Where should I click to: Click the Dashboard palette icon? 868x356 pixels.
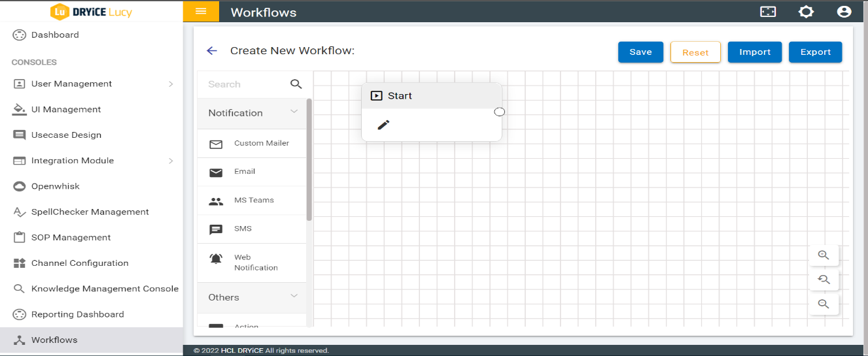pyautogui.click(x=20, y=35)
